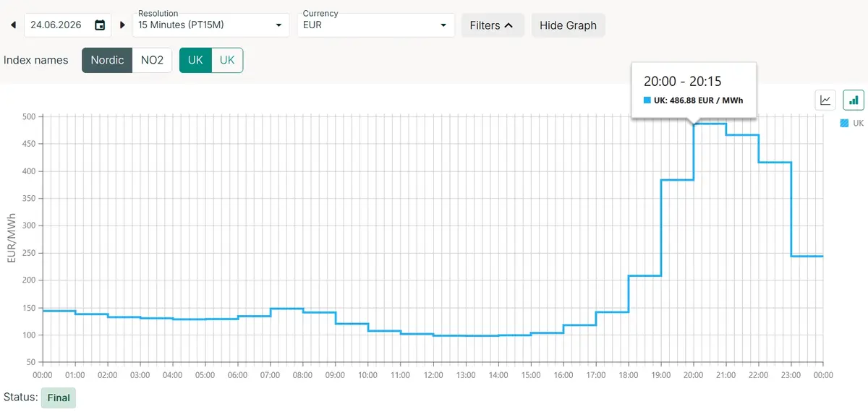Image resolution: width=868 pixels, height=412 pixels.
Task: Go to previous day arrow
Action: 13,25
